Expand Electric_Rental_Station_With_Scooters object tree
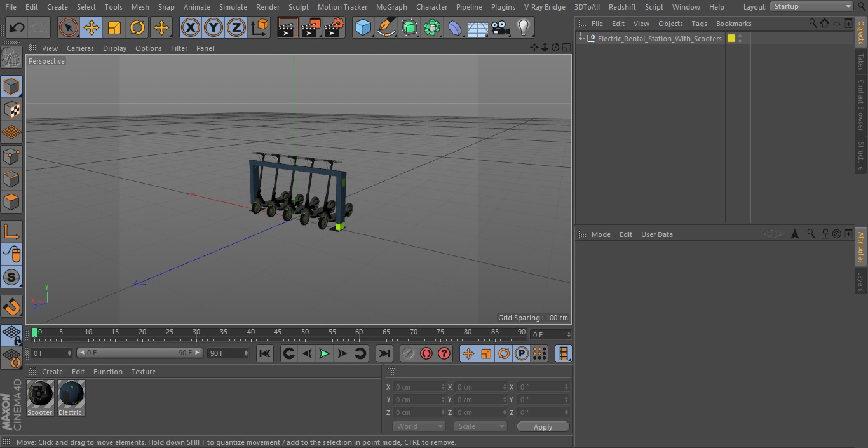 (x=580, y=39)
